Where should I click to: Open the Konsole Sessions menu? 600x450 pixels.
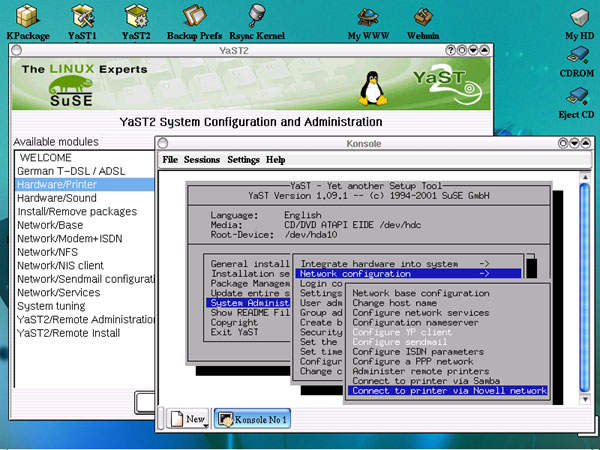click(x=202, y=160)
